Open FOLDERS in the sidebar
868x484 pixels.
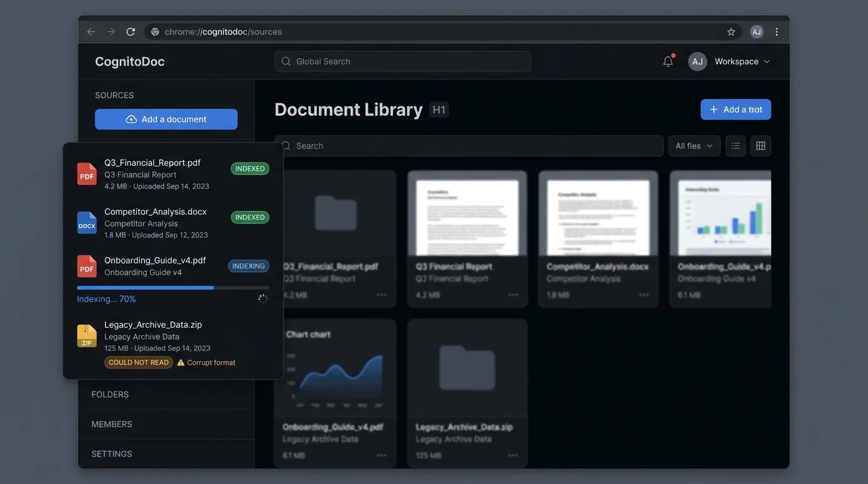110,395
